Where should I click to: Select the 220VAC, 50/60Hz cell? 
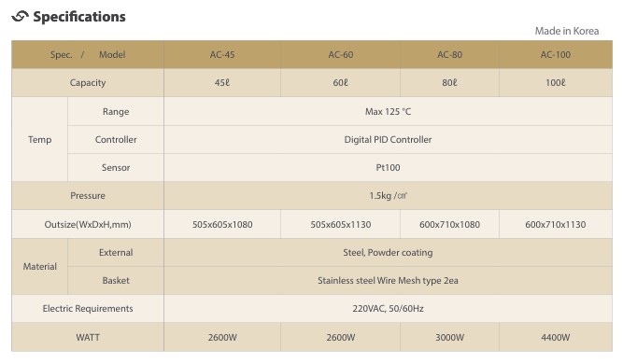point(388,308)
